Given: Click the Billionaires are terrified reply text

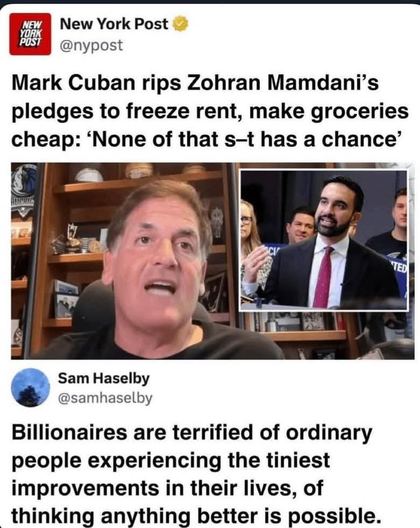Looking at the screenshot, I should point(194,474).
